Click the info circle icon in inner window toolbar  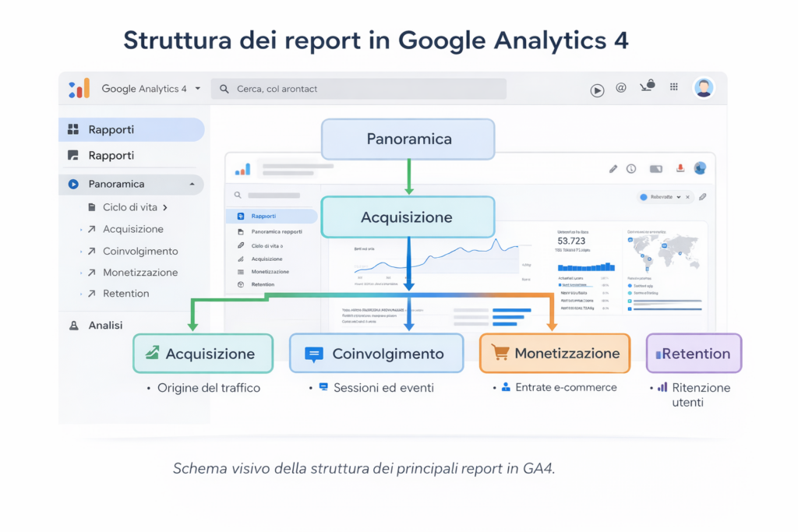[631, 169]
